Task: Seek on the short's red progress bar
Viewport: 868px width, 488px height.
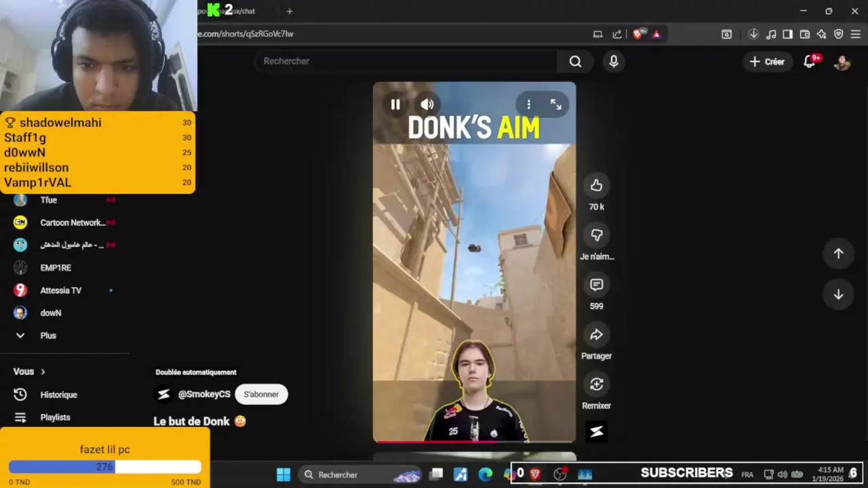Action: tap(474, 441)
